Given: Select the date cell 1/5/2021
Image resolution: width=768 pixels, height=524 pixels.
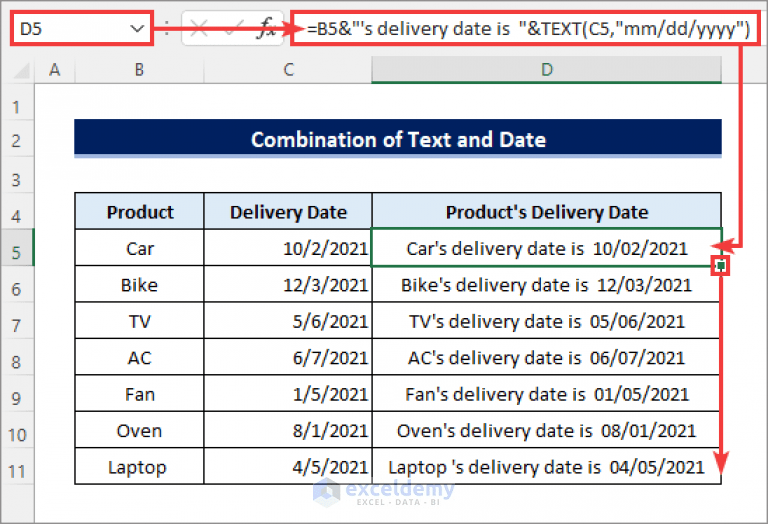Looking at the screenshot, I should click(x=288, y=394).
